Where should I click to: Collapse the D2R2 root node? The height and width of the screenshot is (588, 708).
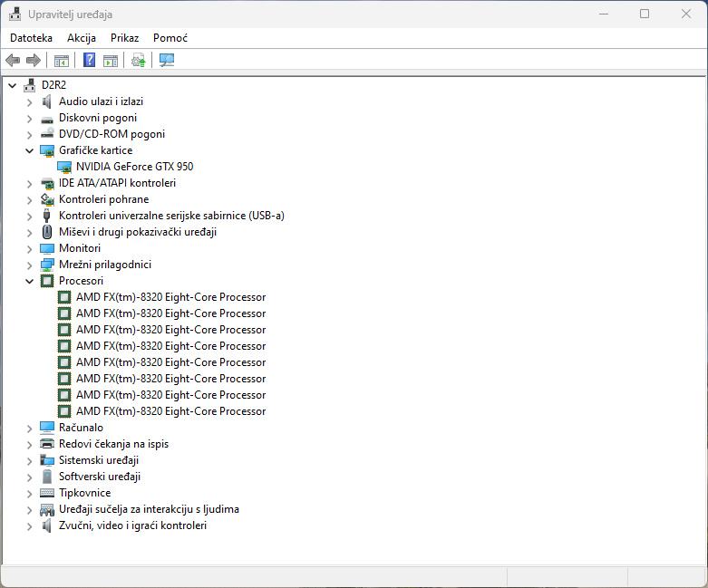(x=13, y=85)
